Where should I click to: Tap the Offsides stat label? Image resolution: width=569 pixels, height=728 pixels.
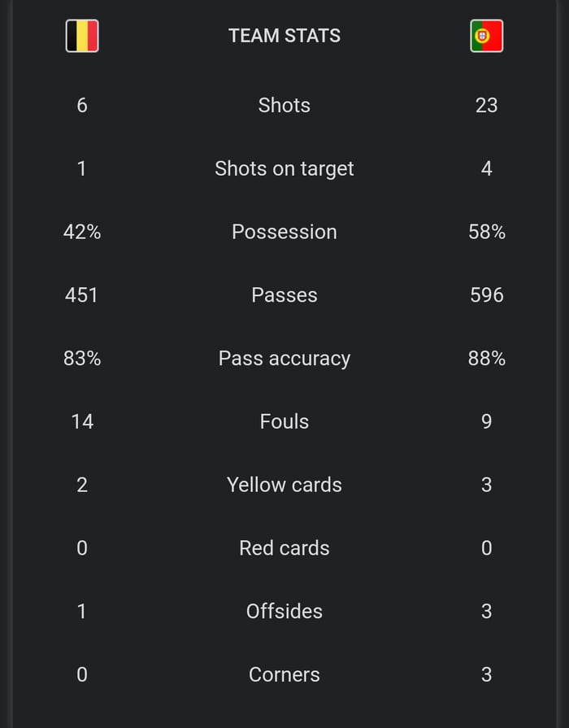[x=284, y=612]
